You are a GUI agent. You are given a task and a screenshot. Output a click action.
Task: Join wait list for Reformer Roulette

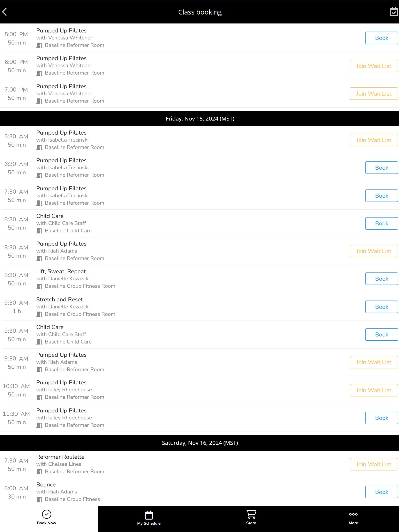click(374, 464)
